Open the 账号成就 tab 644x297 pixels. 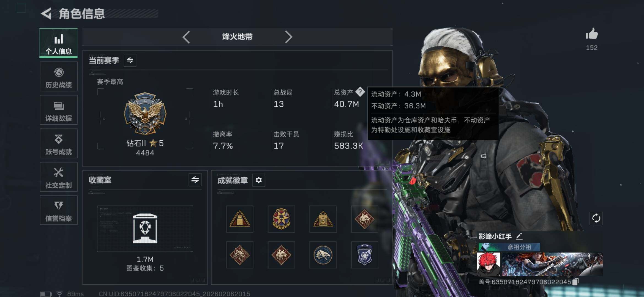59,144
